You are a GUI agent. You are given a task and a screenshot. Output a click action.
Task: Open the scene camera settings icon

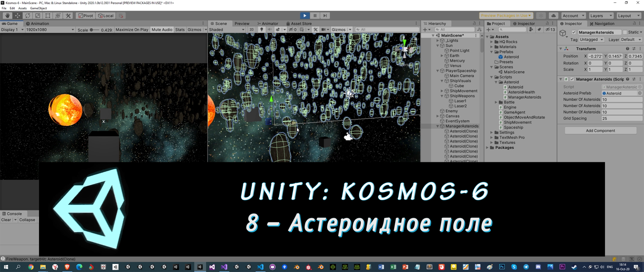pos(324,29)
